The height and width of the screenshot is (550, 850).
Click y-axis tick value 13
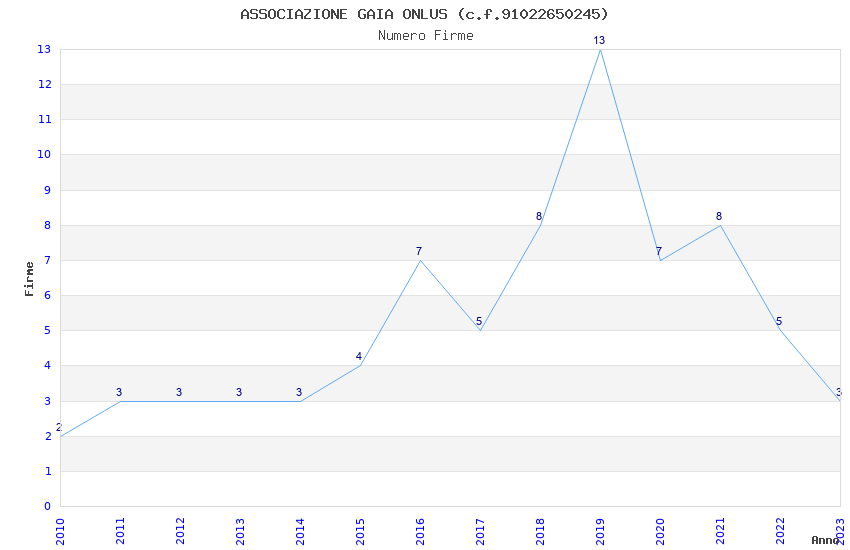click(44, 49)
